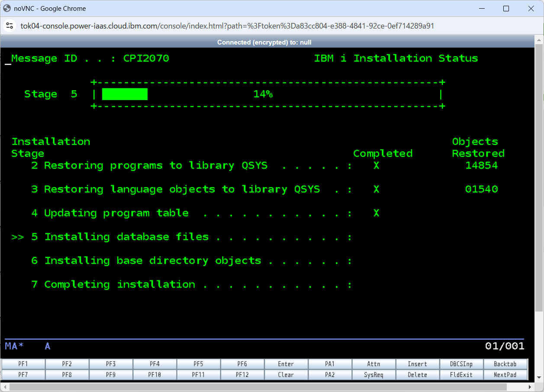Click the completed X for stage 4
The image size is (544, 392).
pos(377,213)
